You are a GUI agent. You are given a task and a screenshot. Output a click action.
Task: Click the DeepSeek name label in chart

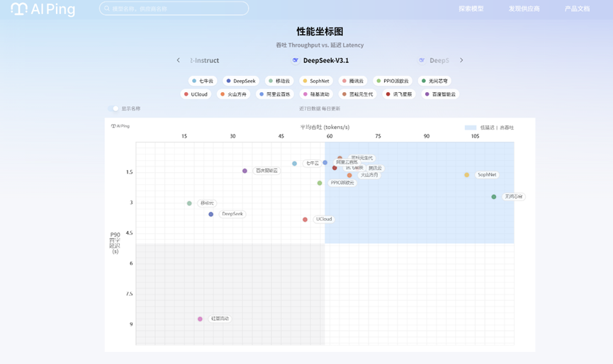[x=232, y=214]
